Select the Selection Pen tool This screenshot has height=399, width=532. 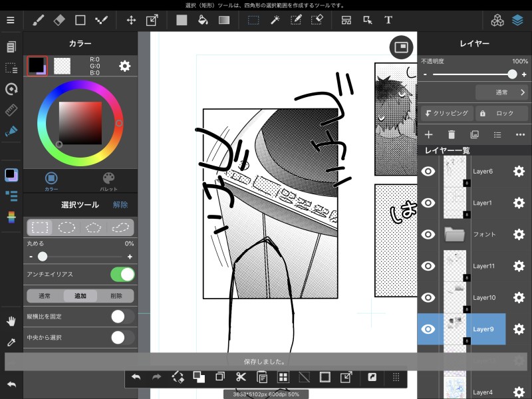[296, 21]
